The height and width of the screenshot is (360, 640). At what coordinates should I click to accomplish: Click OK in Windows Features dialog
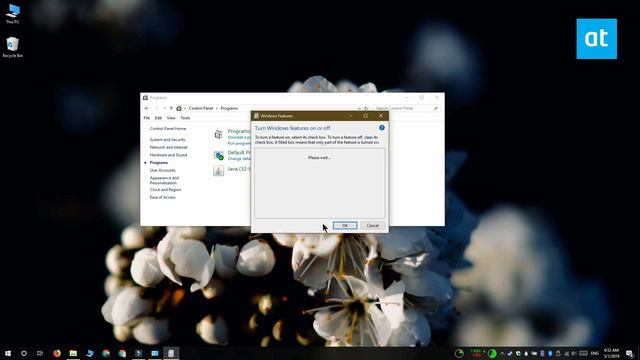[345, 226]
